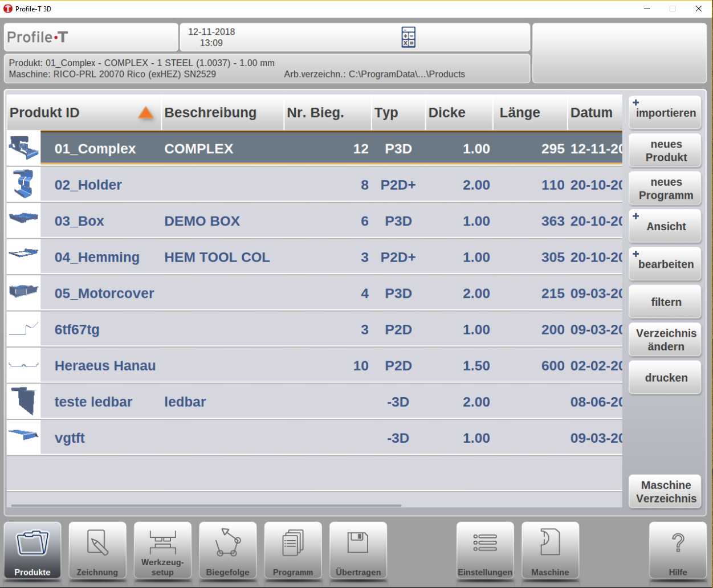Select the Heraeus Hanau product row
Screen dimensions: 713x588
(x=313, y=366)
